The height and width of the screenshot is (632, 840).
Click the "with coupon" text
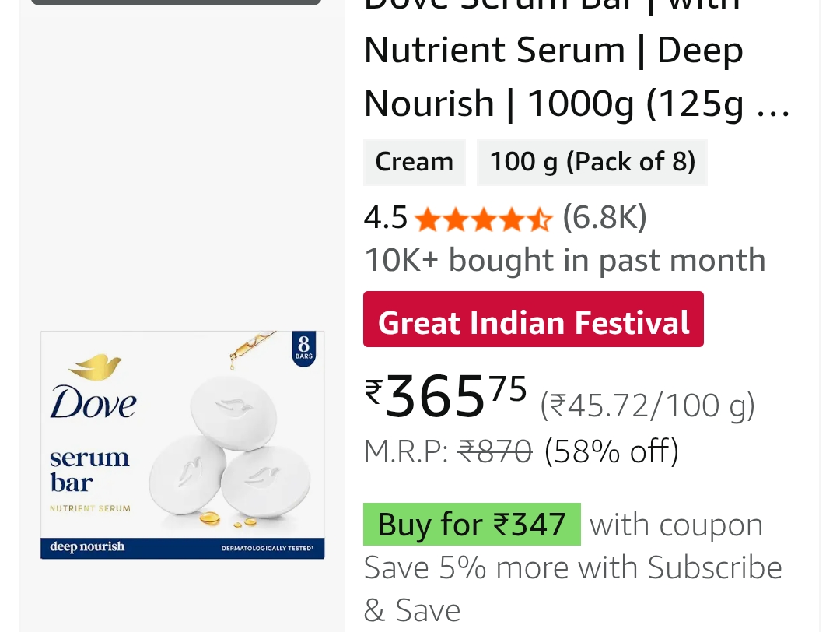click(x=676, y=525)
